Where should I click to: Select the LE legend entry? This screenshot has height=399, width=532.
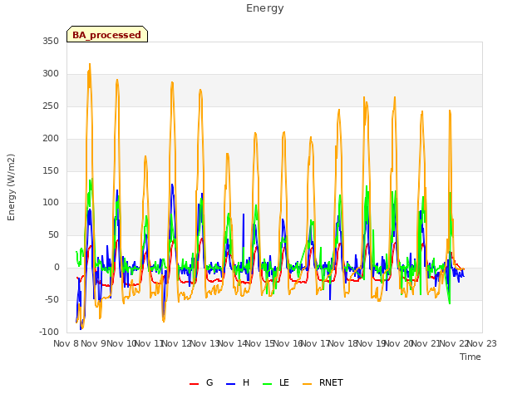pyautogui.click(x=276, y=382)
